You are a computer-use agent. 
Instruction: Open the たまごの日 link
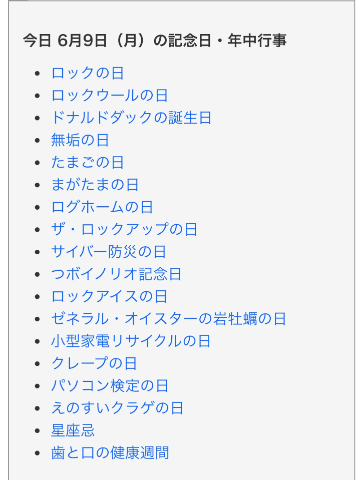88,162
